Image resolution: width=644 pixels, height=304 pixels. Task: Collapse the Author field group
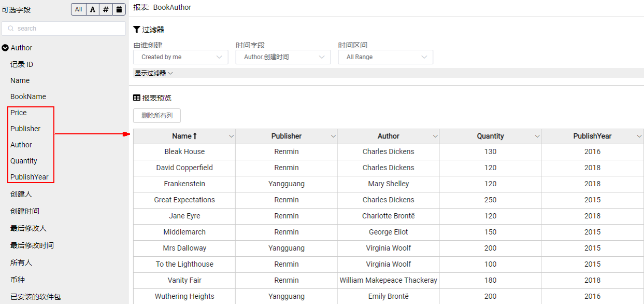(x=5, y=48)
